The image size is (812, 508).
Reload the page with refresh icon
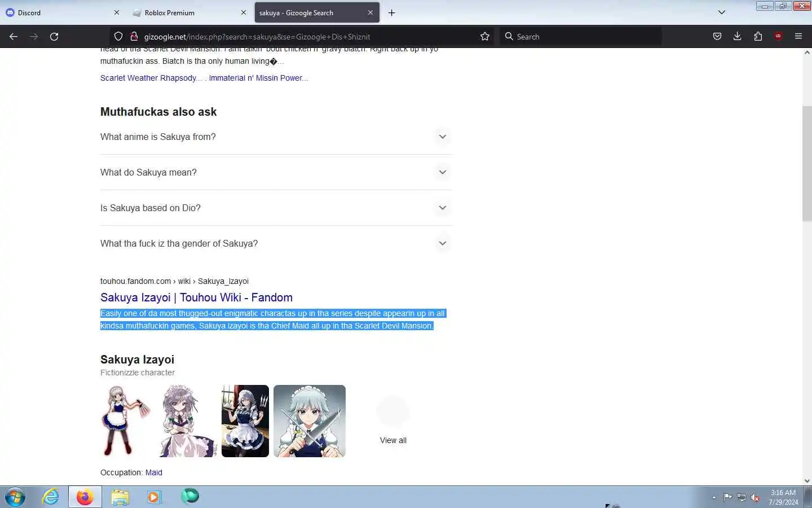54,36
